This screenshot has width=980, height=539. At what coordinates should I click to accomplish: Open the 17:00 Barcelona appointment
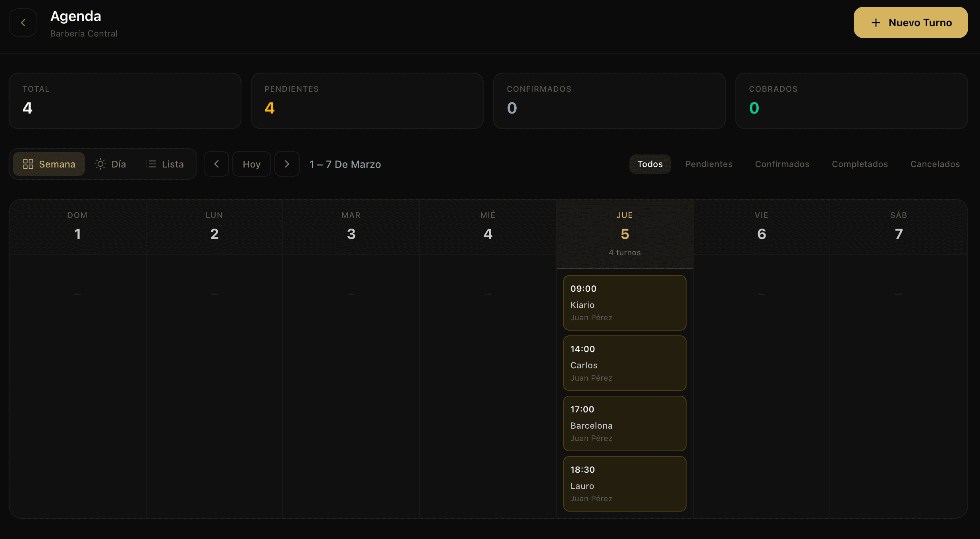[624, 423]
